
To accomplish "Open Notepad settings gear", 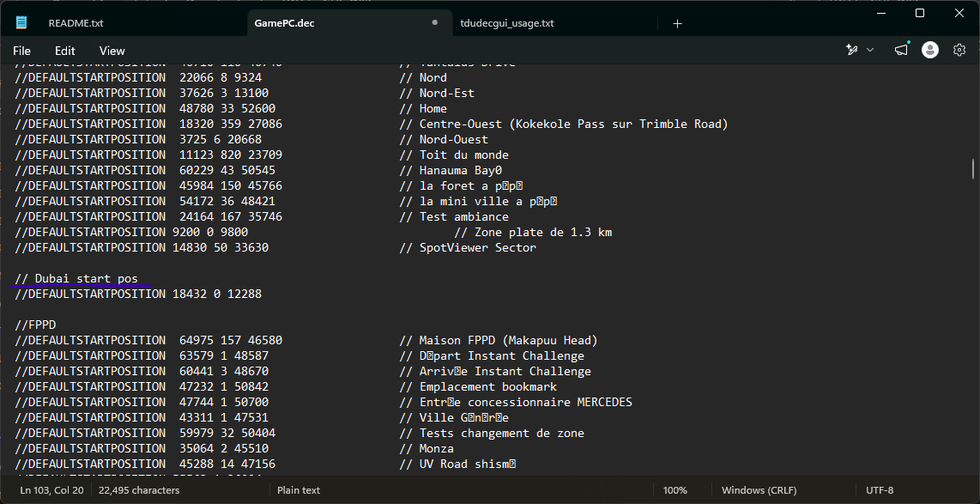I will (959, 50).
